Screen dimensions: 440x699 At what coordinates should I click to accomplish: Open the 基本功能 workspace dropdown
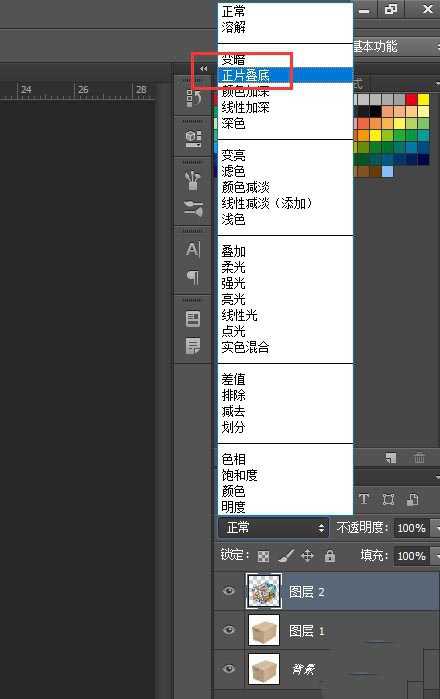tap(396, 46)
